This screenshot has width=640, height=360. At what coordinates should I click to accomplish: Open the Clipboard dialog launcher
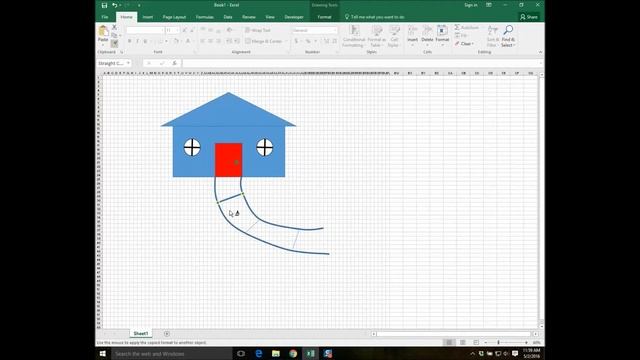click(122, 52)
